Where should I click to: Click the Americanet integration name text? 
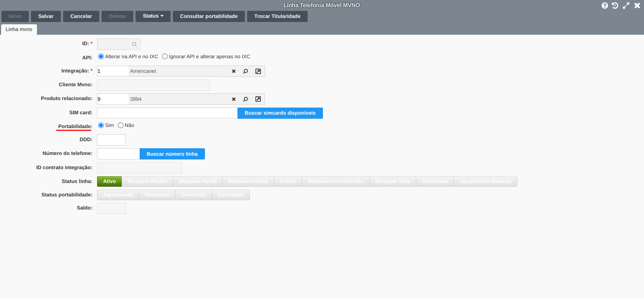[143, 71]
